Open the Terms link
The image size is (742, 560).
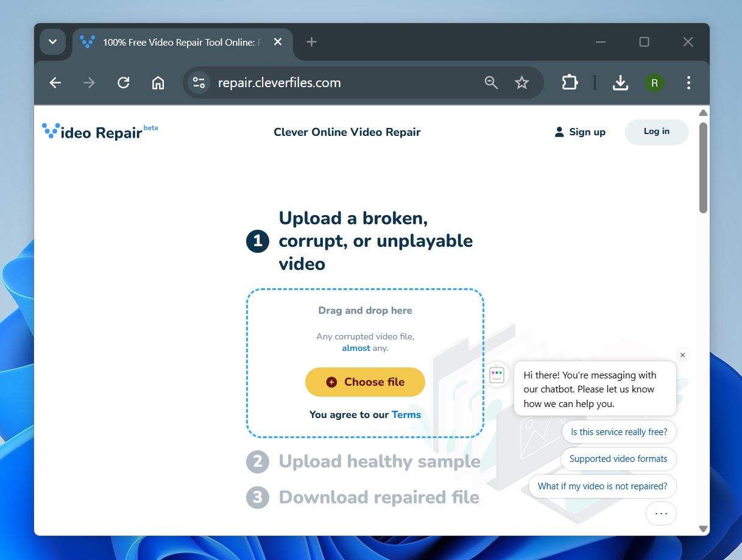407,414
